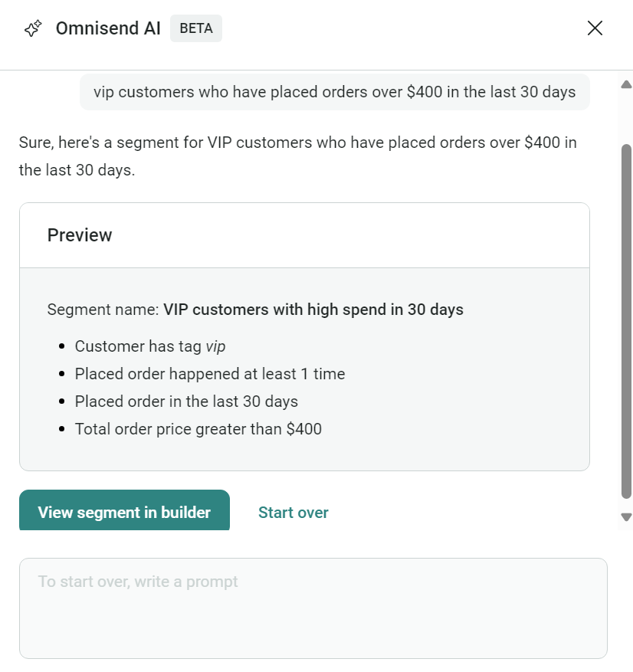
Task: Click the user prompt message bubble
Action: point(335,91)
